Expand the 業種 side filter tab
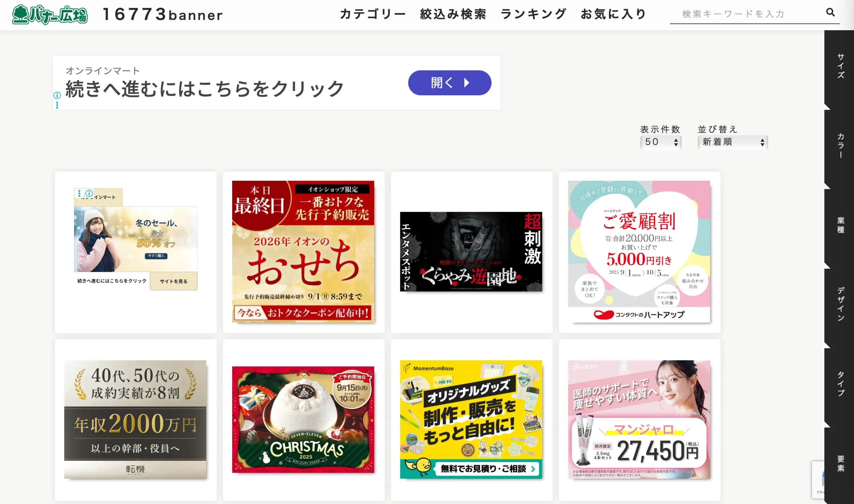The height and width of the screenshot is (504, 854). point(840,225)
